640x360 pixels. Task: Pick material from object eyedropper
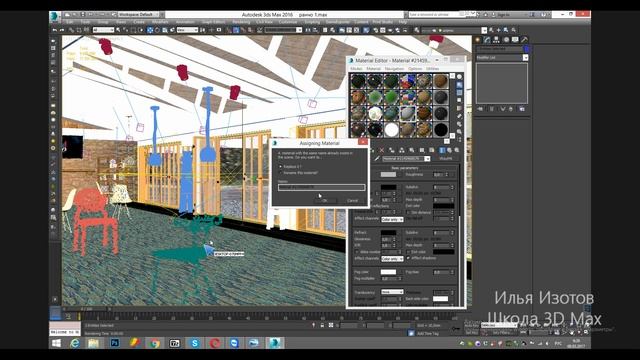377,159
